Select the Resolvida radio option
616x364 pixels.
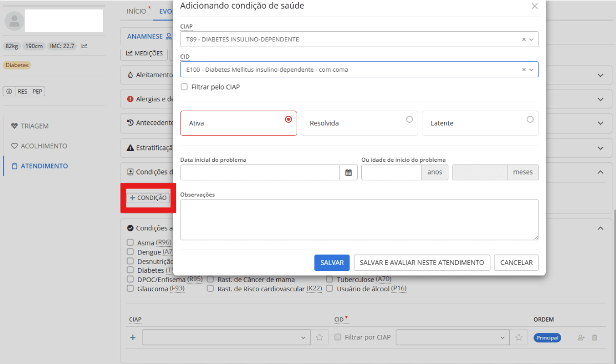click(x=409, y=119)
